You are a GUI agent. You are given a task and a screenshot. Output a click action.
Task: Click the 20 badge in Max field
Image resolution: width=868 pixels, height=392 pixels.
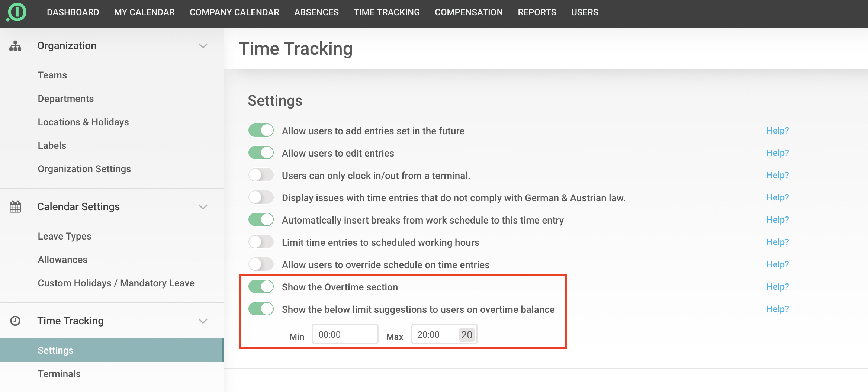tap(466, 335)
